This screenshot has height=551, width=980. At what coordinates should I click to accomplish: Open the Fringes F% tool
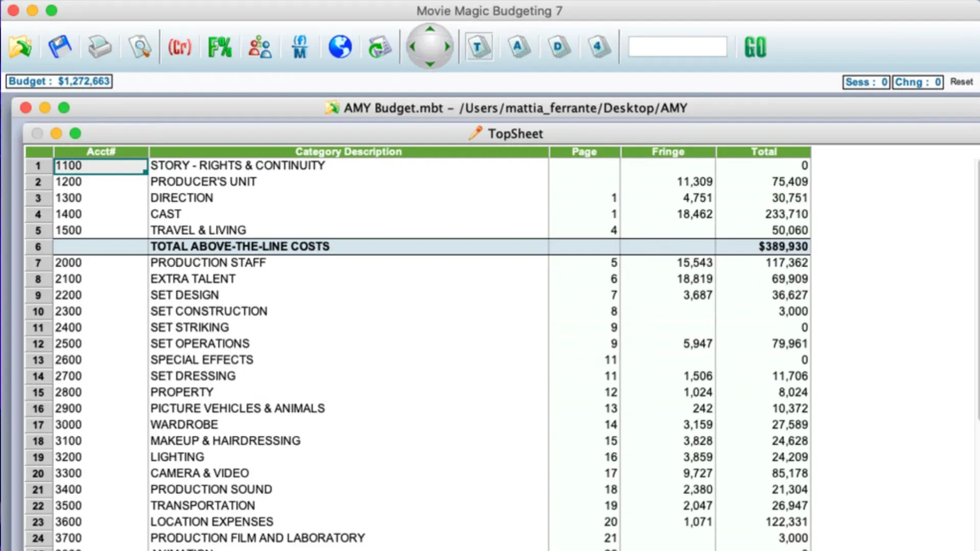click(x=220, y=47)
